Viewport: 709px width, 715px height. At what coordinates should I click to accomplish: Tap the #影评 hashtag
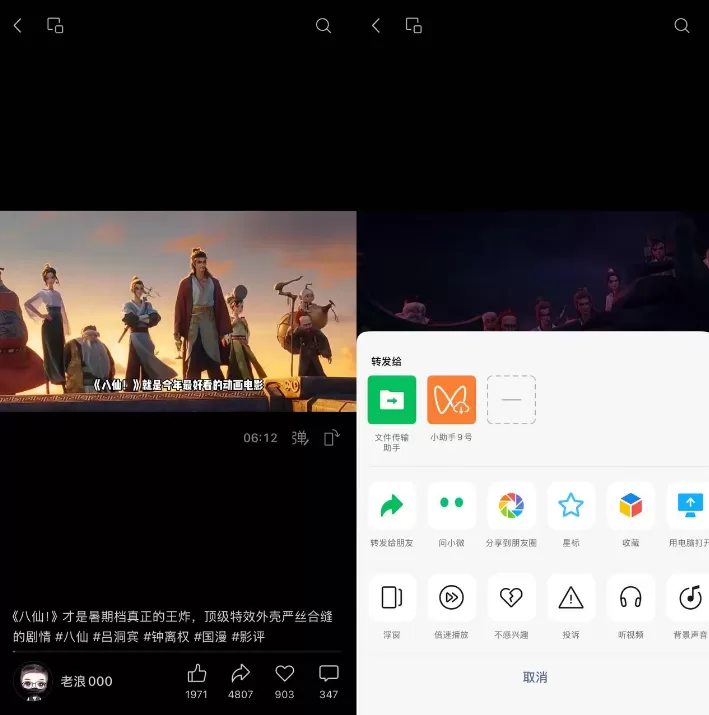coord(248,637)
